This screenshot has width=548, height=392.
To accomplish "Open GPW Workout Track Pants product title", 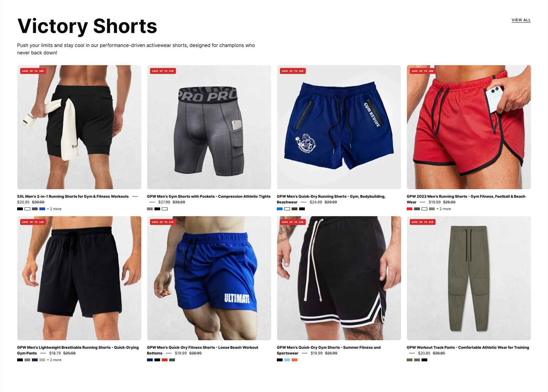I will [x=467, y=347].
